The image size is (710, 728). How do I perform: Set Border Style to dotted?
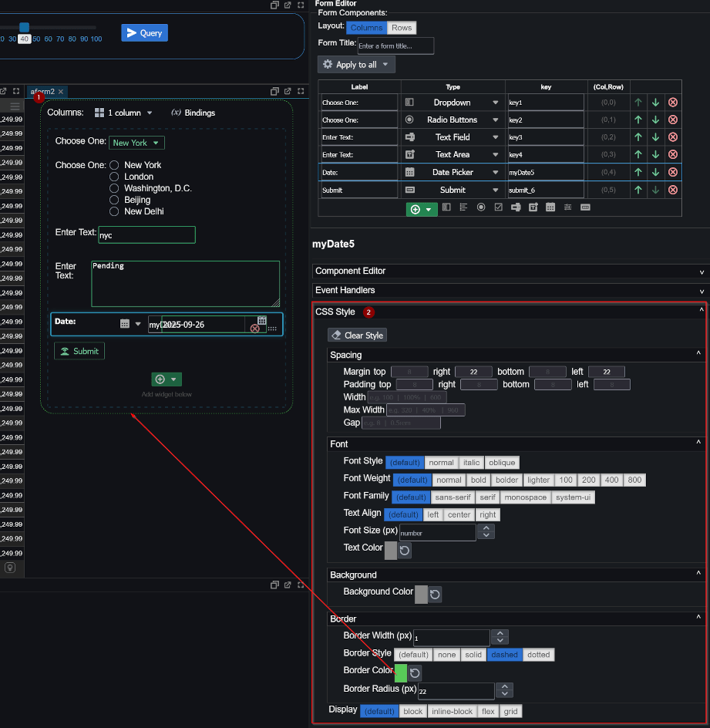(x=538, y=655)
